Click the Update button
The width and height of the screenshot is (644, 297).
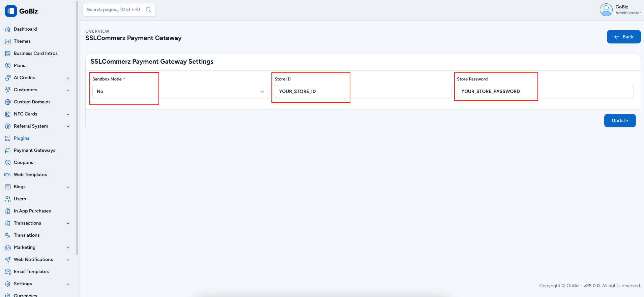[x=620, y=121]
